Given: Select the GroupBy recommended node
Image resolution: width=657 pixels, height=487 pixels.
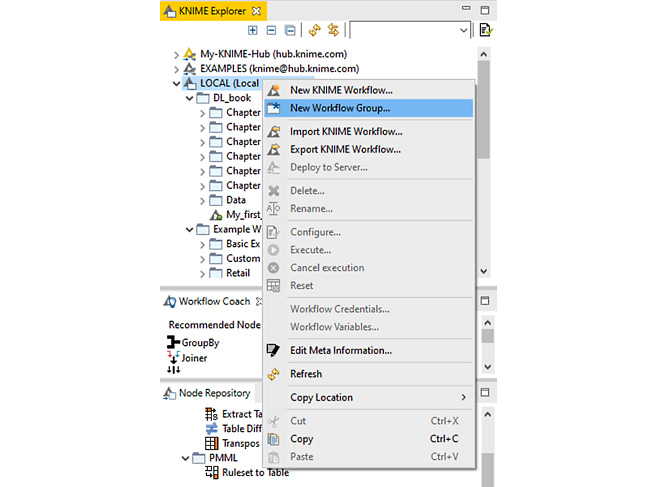Looking at the screenshot, I should coord(193,342).
